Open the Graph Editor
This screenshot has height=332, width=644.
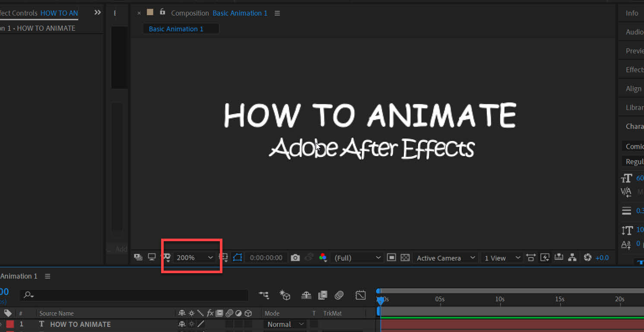360,295
